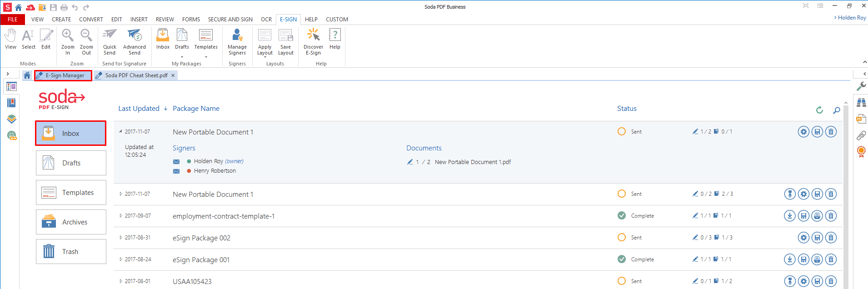The image size is (868, 289).
Task: Expand the eSign Package 002 row
Action: [121, 238]
